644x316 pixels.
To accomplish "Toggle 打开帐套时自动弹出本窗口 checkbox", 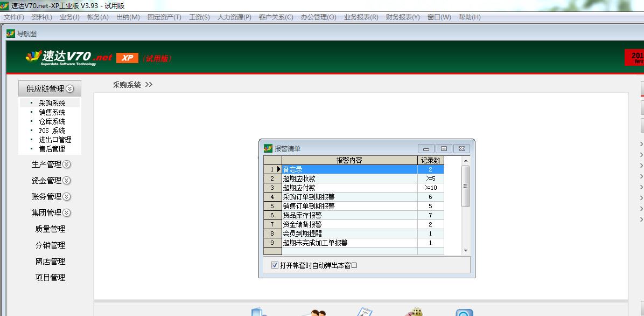I will tap(275, 265).
